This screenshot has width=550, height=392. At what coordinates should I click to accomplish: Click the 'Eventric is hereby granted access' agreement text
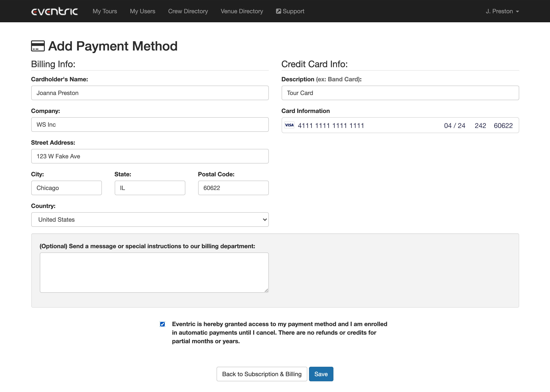point(279,332)
